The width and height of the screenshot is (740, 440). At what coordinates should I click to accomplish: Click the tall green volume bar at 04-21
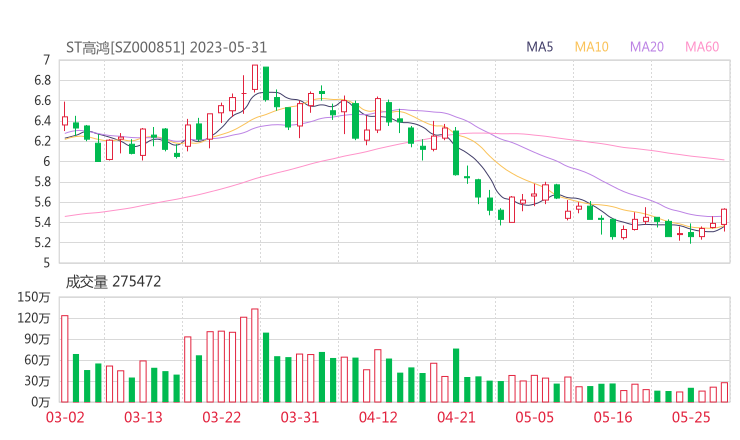[456, 375]
